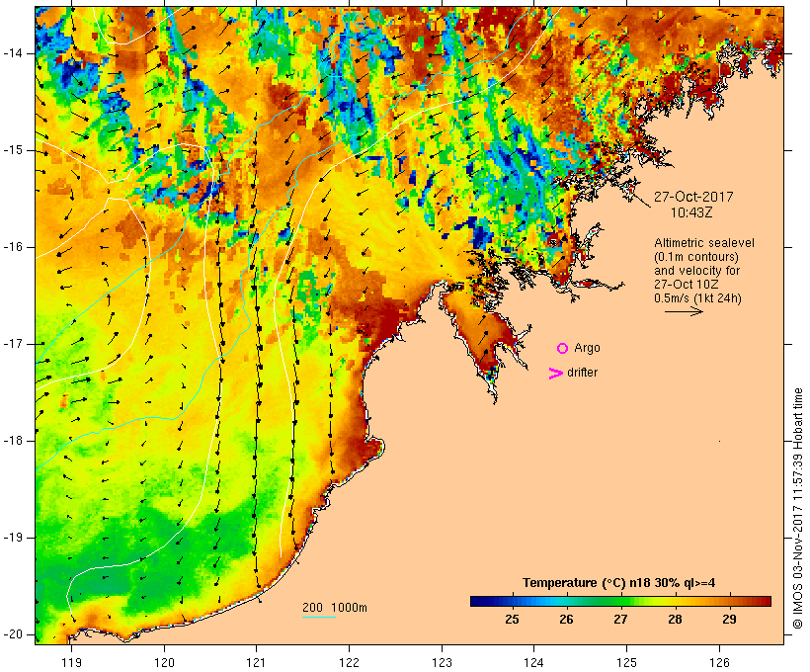Image resolution: width=810 pixels, height=672 pixels.
Task: Click colour bar value 25
Action: (x=512, y=620)
